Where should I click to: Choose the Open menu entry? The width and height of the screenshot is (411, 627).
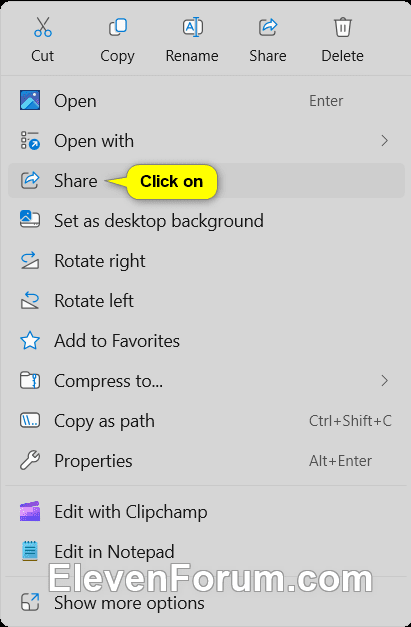(206, 101)
